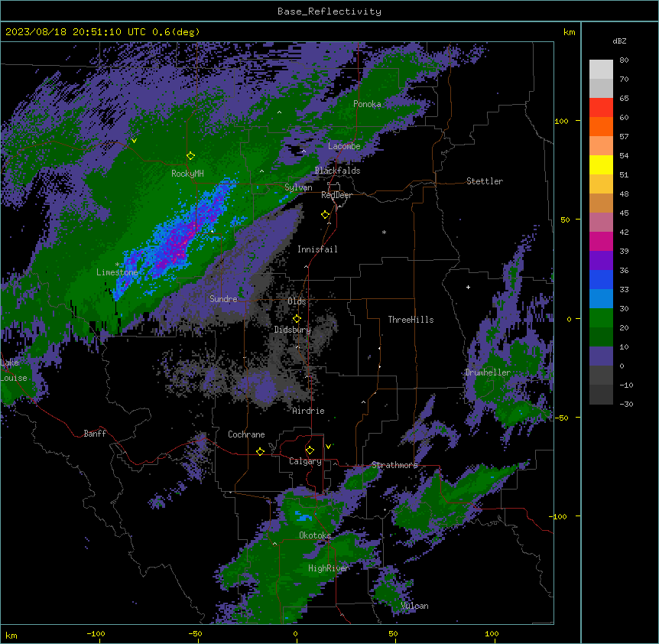Click the Vulcan town label
659x644 pixels.
[414, 606]
